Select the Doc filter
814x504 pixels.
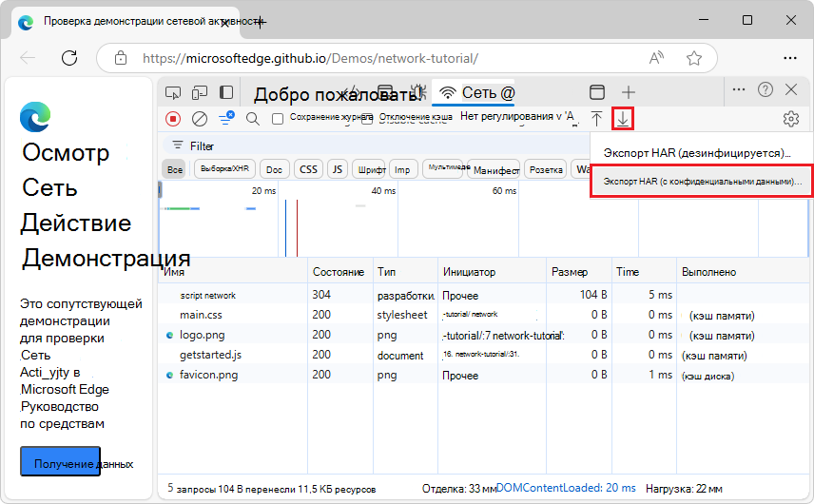(274, 169)
